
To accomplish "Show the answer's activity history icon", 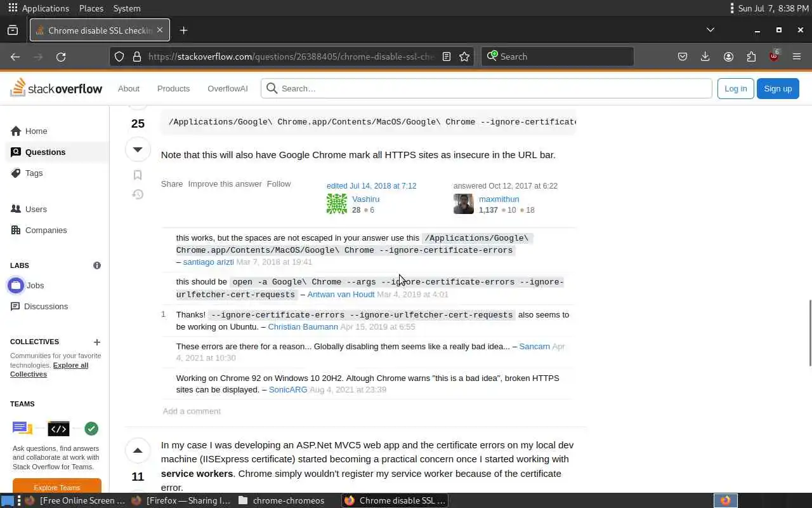I will point(138,194).
